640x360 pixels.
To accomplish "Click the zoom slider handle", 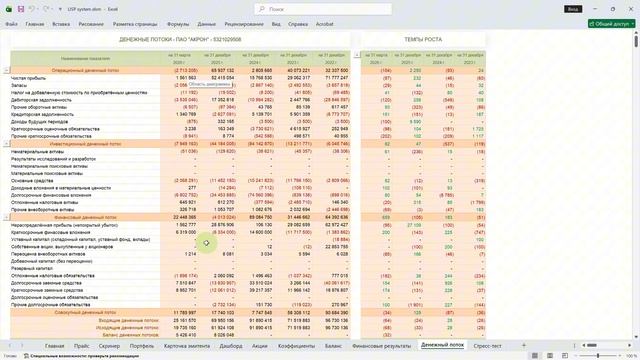I will click(598, 356).
